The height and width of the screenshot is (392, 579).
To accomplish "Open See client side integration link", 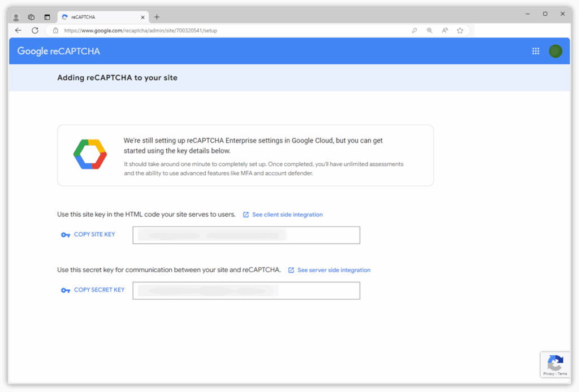I will pyautogui.click(x=287, y=215).
